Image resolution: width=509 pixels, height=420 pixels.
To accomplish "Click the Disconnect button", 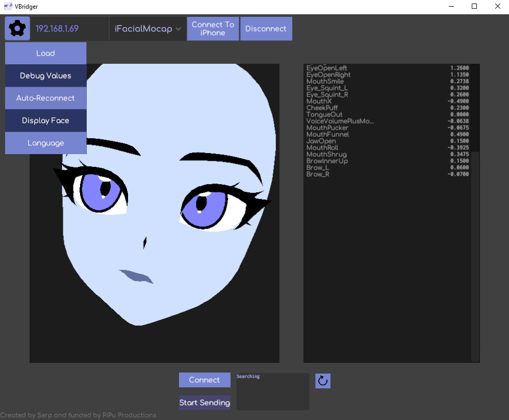I will [x=266, y=29].
